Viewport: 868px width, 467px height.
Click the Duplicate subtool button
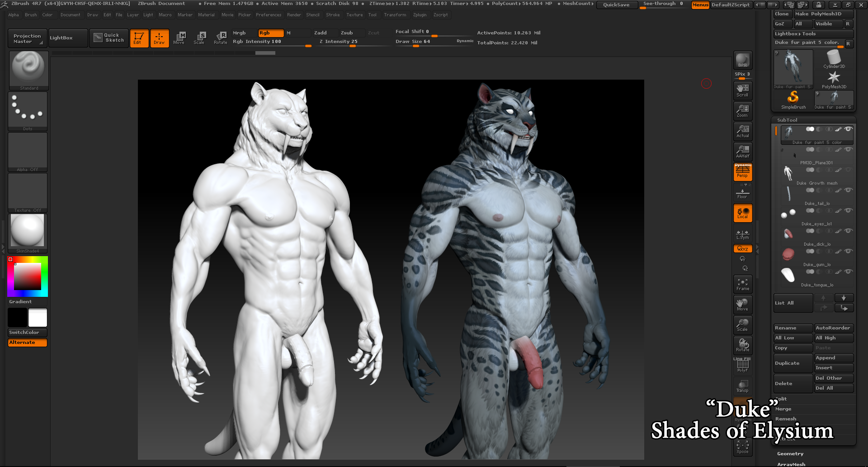[x=793, y=363]
